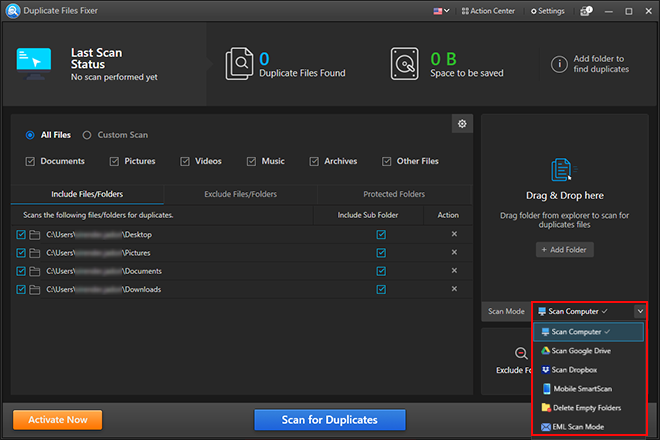
Task: Uncheck the Pictures file type checkbox
Action: pos(115,161)
